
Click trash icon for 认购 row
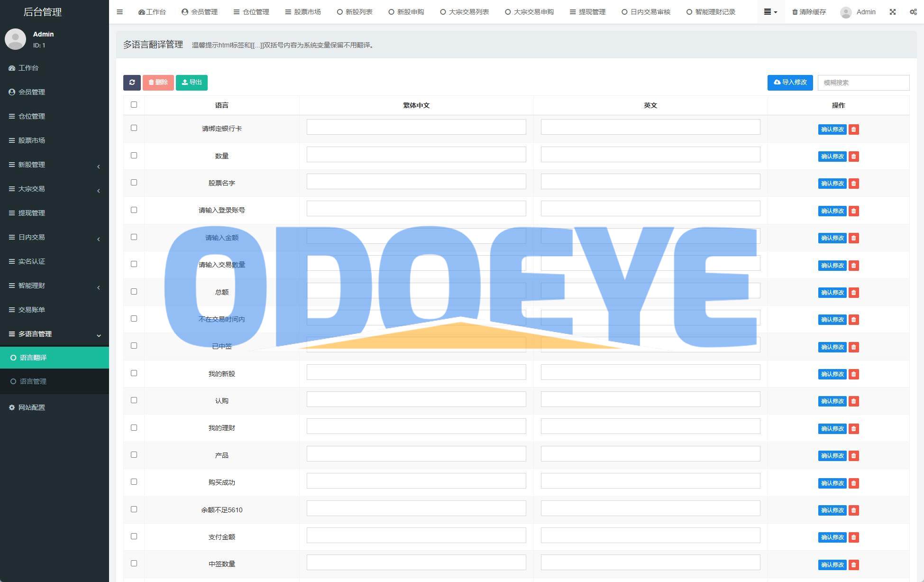[x=854, y=401]
